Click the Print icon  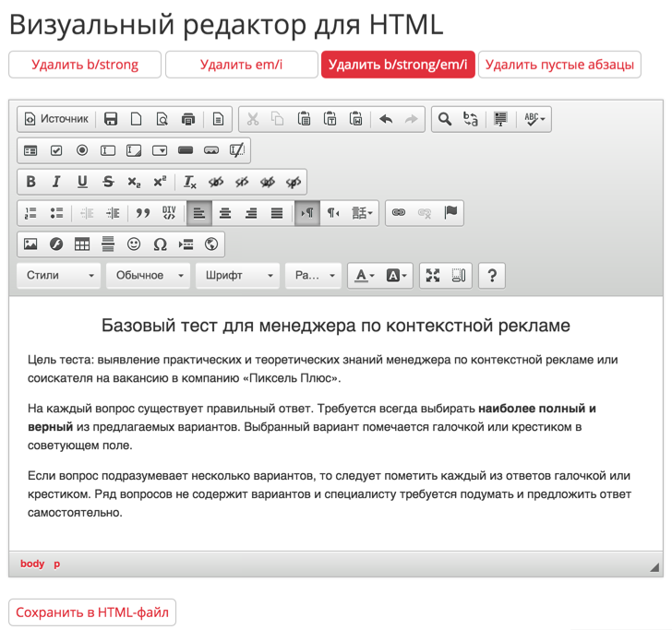[188, 119]
